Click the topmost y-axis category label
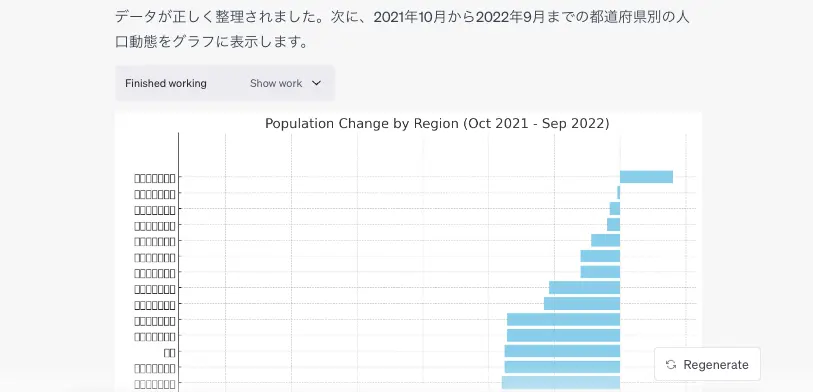 155,178
